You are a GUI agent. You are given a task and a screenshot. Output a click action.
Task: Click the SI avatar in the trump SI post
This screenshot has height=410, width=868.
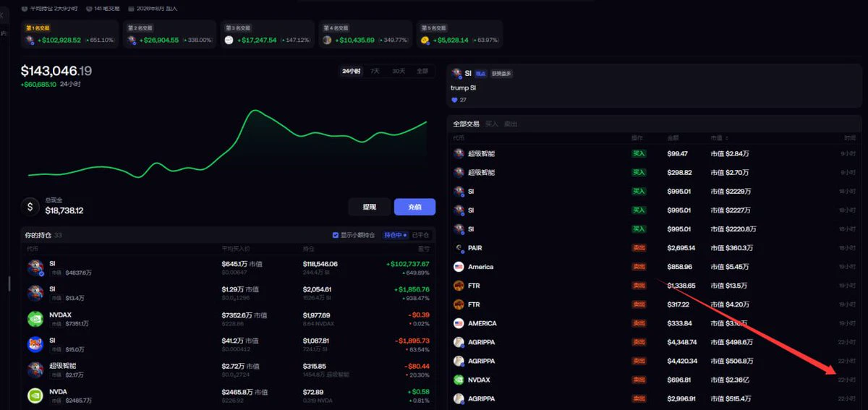pyautogui.click(x=456, y=74)
